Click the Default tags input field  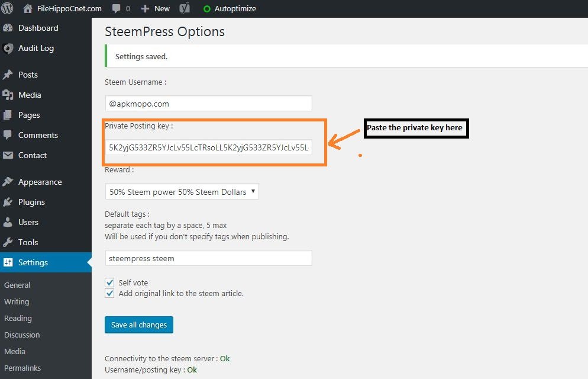pyautogui.click(x=208, y=258)
